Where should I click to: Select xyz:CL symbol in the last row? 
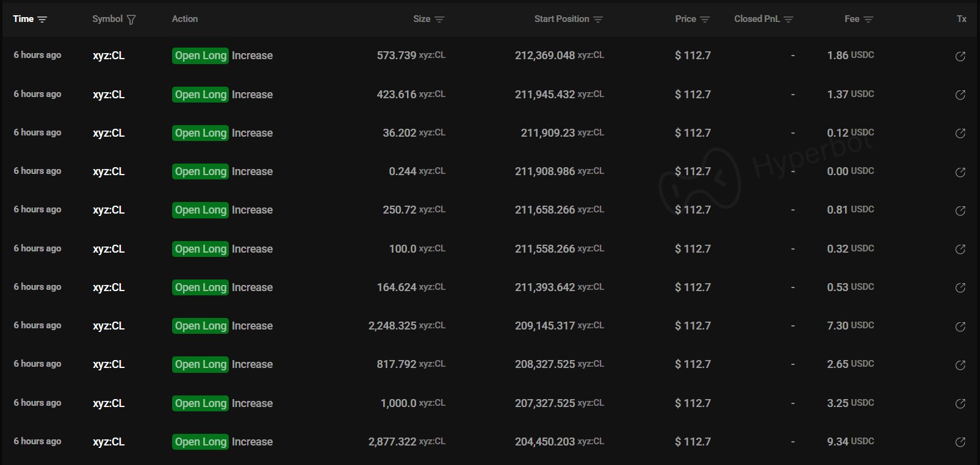(x=109, y=442)
